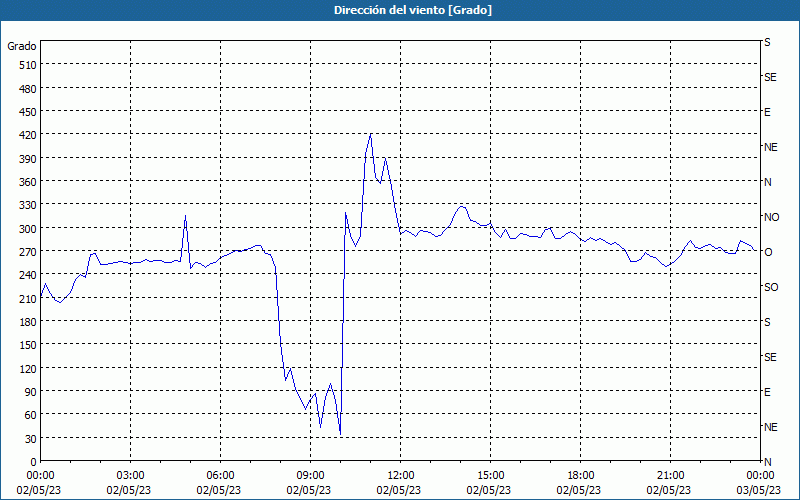Select the 240 degree axis label
The width and height of the screenshot is (800, 500).
click(x=28, y=275)
